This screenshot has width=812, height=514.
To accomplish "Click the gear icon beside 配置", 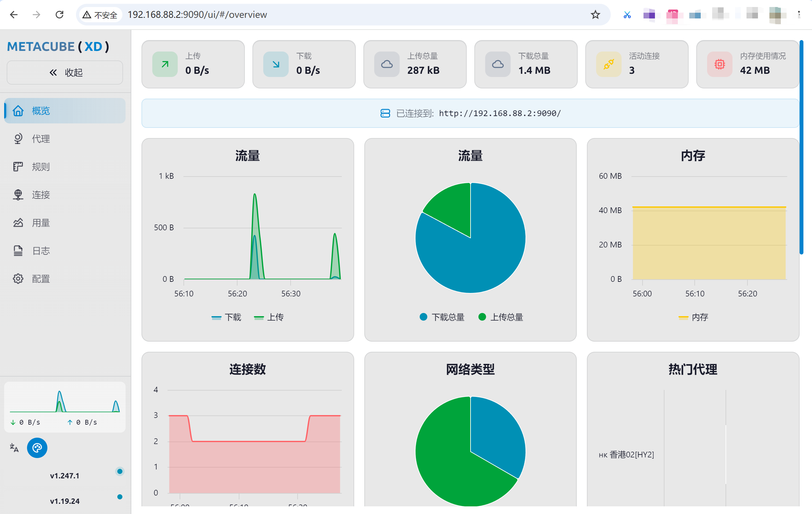I will tap(18, 279).
